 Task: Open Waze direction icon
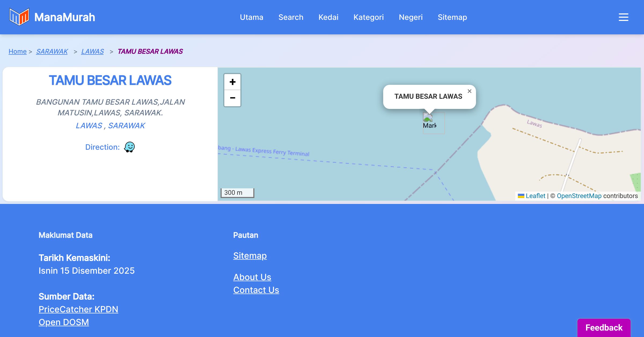(129, 147)
